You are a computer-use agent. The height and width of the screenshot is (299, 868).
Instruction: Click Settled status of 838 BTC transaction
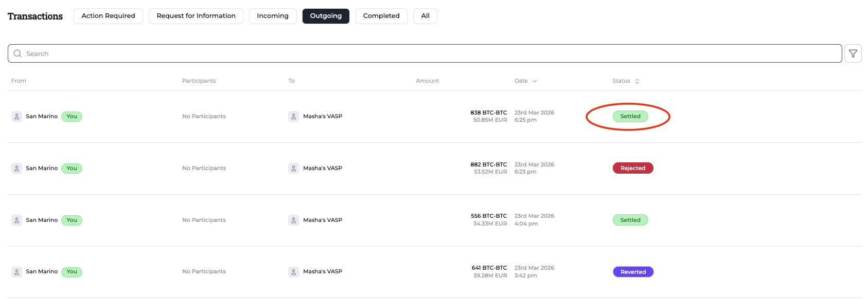[x=630, y=117]
